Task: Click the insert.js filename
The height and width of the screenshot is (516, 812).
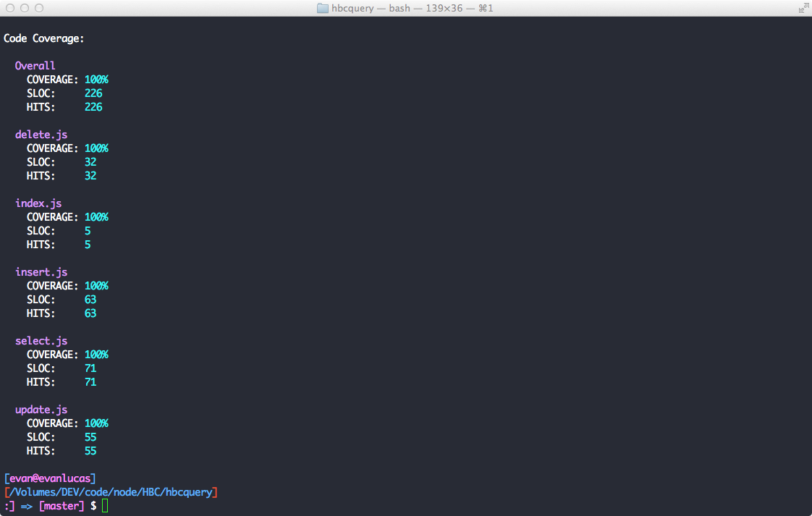Action: [x=41, y=271]
